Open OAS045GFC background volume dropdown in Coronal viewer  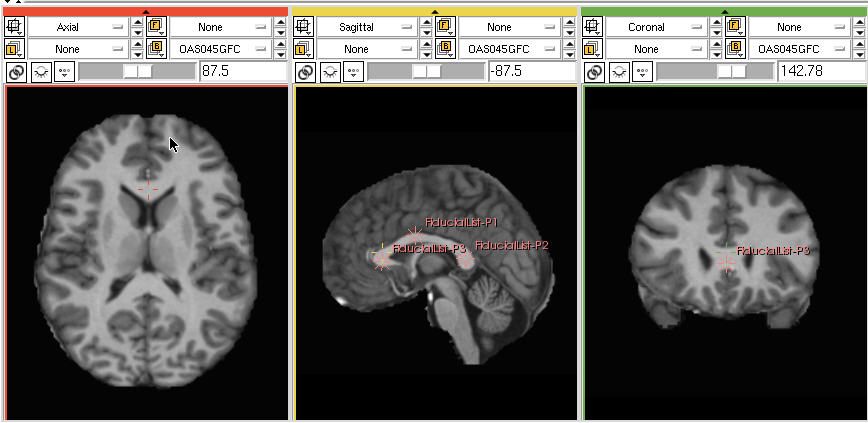(x=795, y=48)
